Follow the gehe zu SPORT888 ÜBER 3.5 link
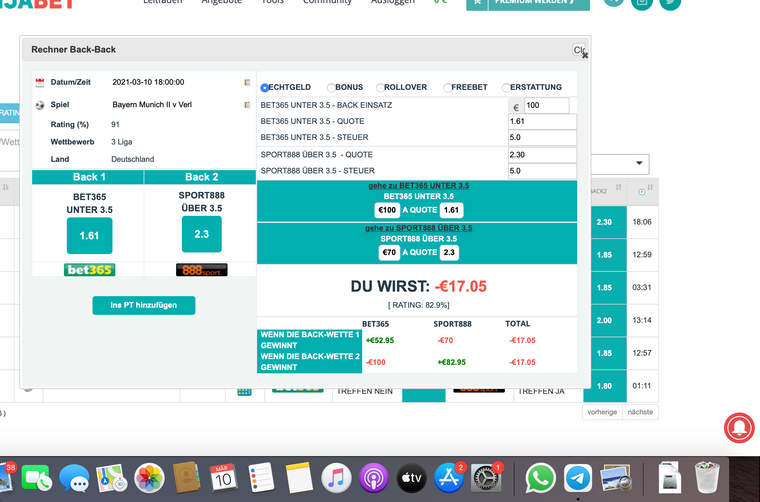This screenshot has width=760, height=502. click(419, 228)
